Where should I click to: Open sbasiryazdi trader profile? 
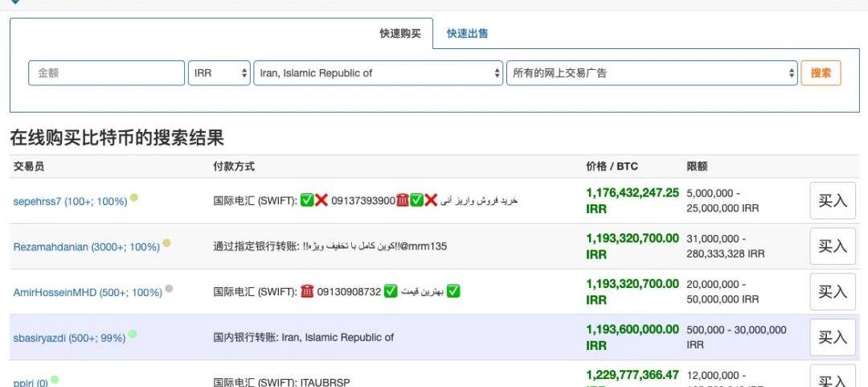pos(69,338)
